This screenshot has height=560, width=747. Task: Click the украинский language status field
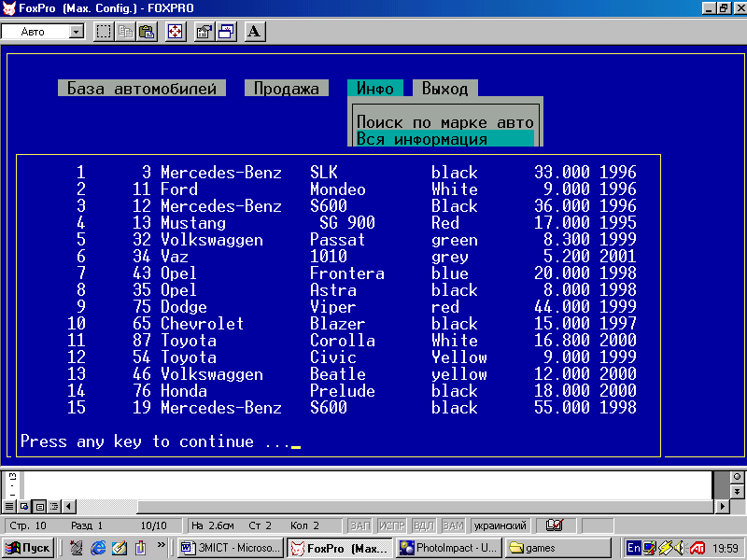click(500, 525)
